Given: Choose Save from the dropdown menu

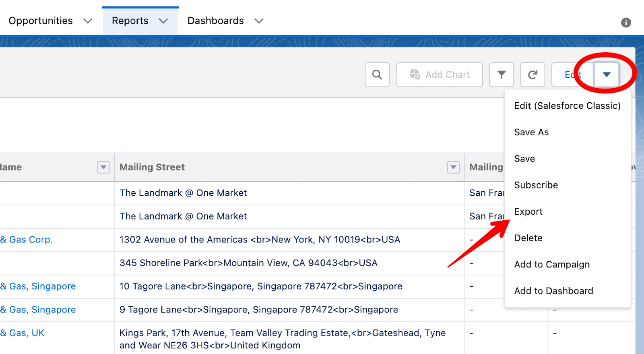Looking at the screenshot, I should (568, 159).
